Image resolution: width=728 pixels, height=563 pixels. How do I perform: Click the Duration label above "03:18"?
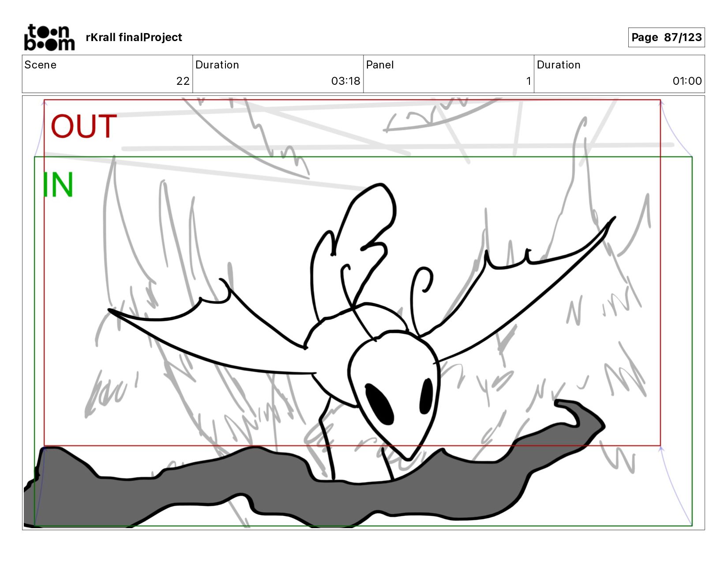[217, 65]
